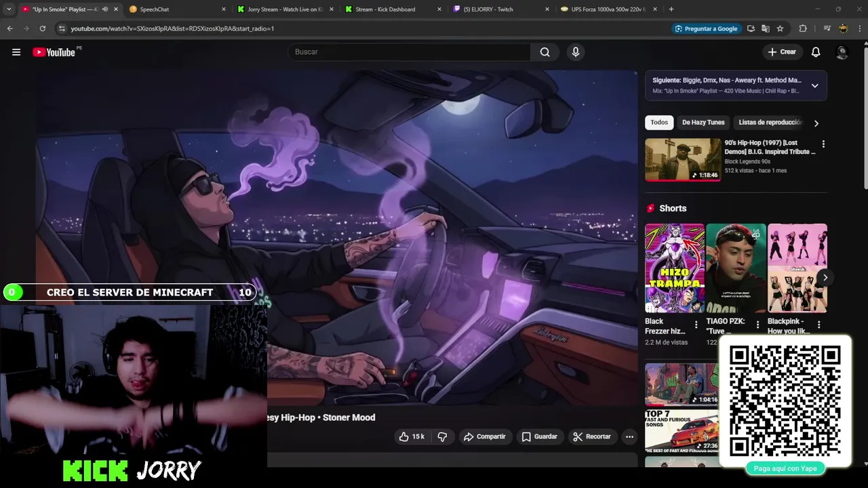Save the video with Guardar
The height and width of the screenshot is (488, 868).
[540, 436]
